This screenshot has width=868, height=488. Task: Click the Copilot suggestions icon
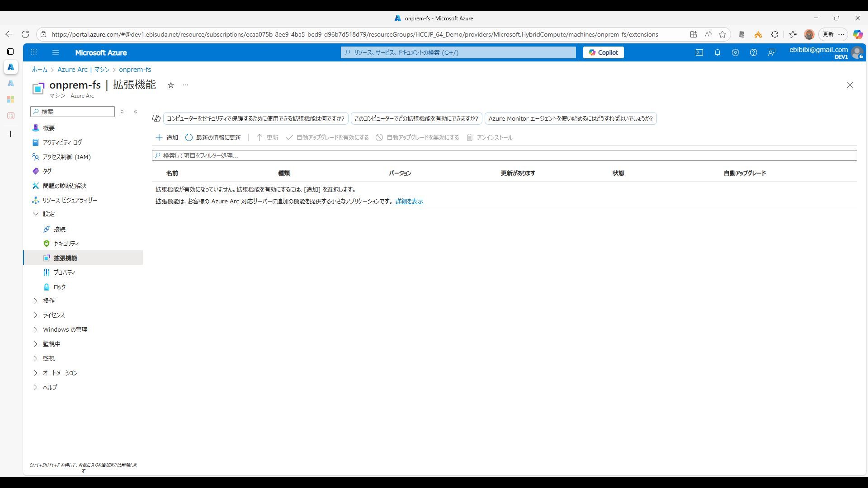click(156, 118)
